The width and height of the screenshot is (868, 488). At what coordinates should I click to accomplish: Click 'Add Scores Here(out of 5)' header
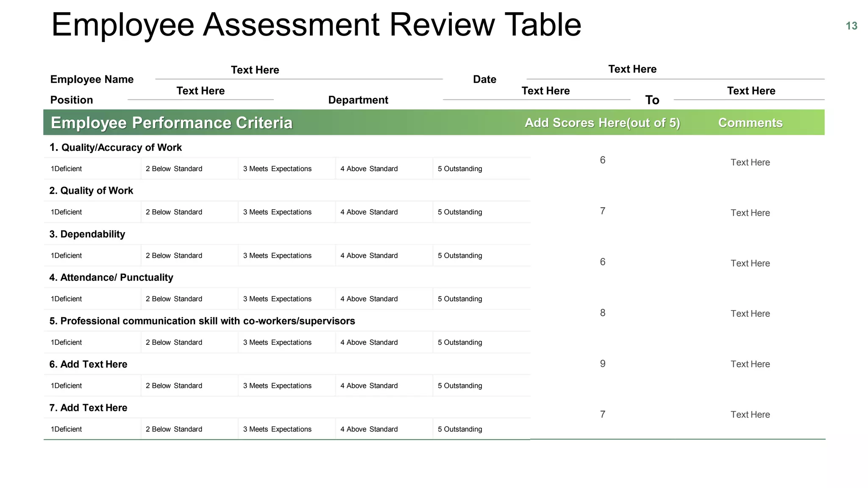tap(602, 123)
